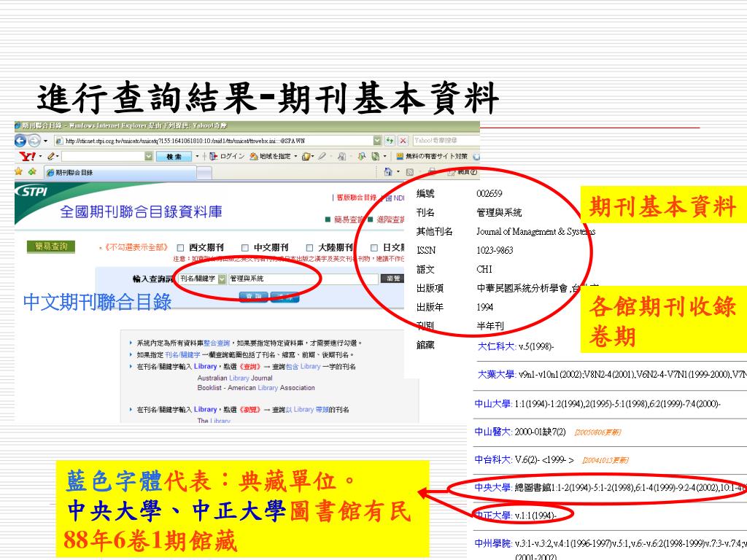This screenshot has height=560, width=747.
Task: Click the green Refresh page icon
Action: [390, 141]
